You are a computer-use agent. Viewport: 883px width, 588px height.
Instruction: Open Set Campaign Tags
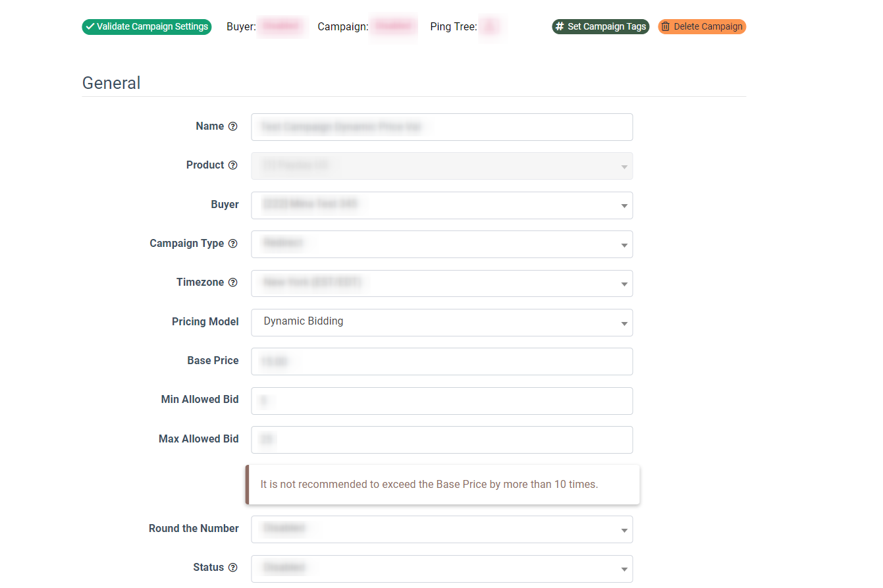tap(600, 27)
